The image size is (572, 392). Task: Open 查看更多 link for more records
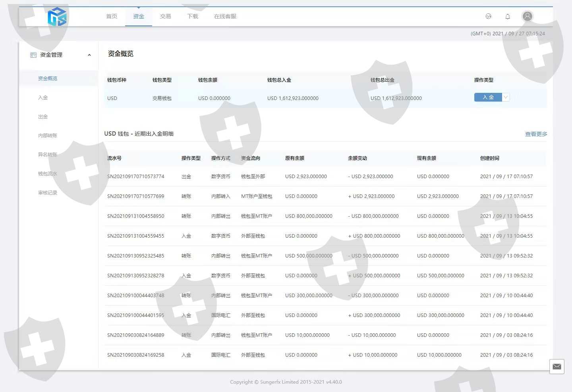click(536, 134)
